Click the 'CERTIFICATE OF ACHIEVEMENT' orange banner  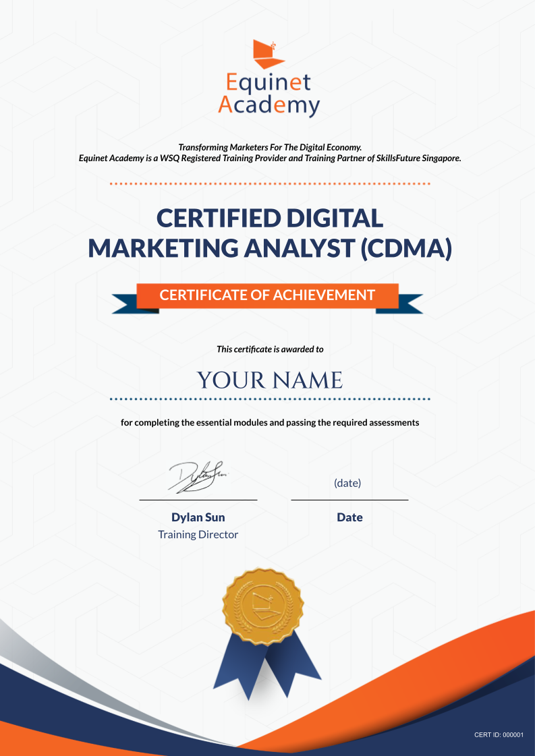tap(267, 295)
